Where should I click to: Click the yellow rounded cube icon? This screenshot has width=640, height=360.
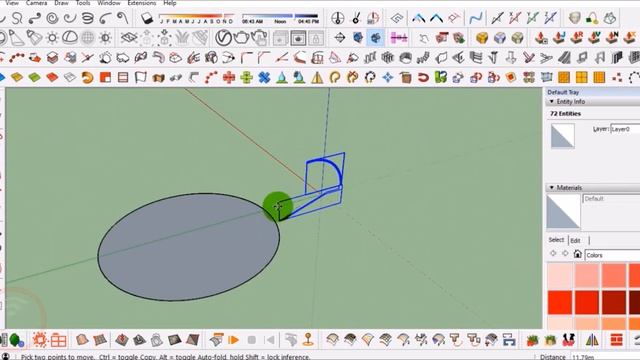pyautogui.click(x=482, y=38)
